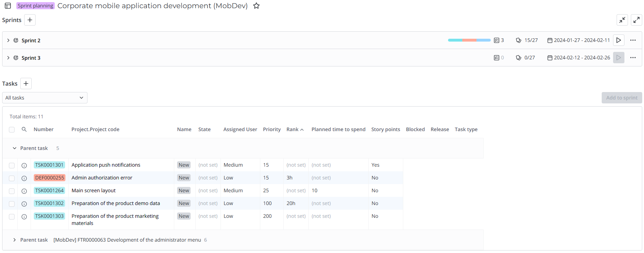Collapse all sprints with inward arrows icon
This screenshot has height=253, width=644.
point(622,20)
